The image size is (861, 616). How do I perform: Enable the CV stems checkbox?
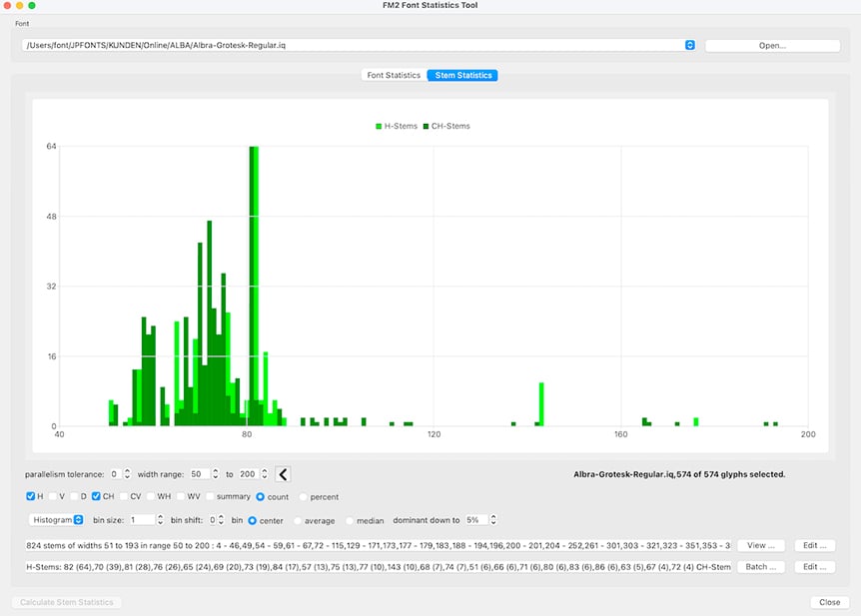[124, 496]
